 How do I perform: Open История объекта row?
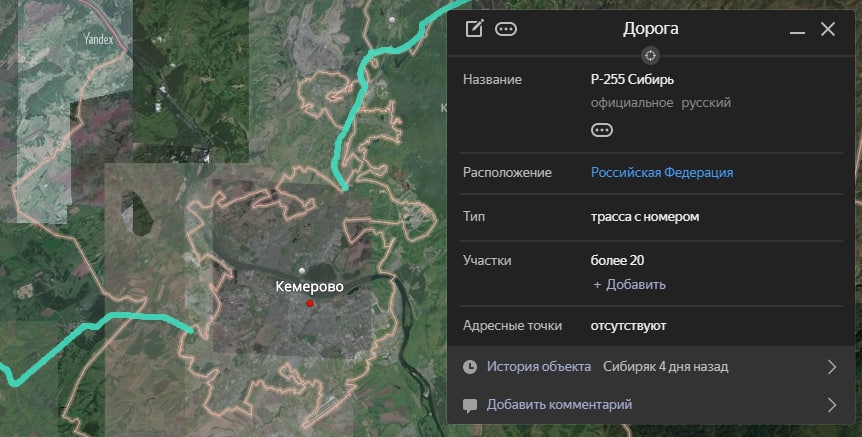tap(651, 367)
